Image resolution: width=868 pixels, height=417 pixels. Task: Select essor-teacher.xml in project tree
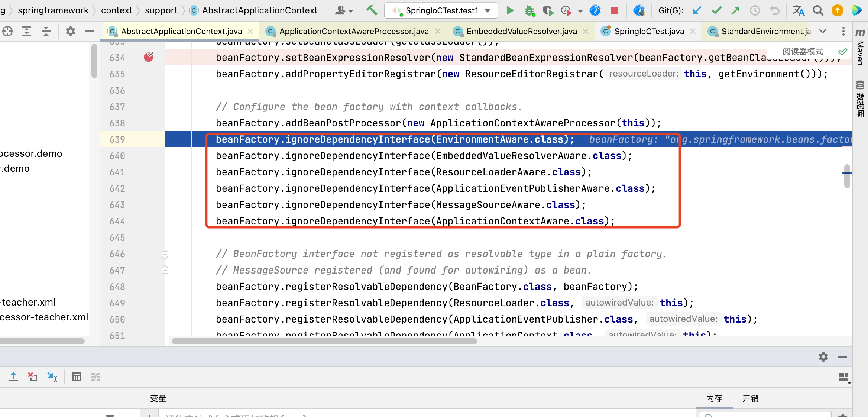44,317
